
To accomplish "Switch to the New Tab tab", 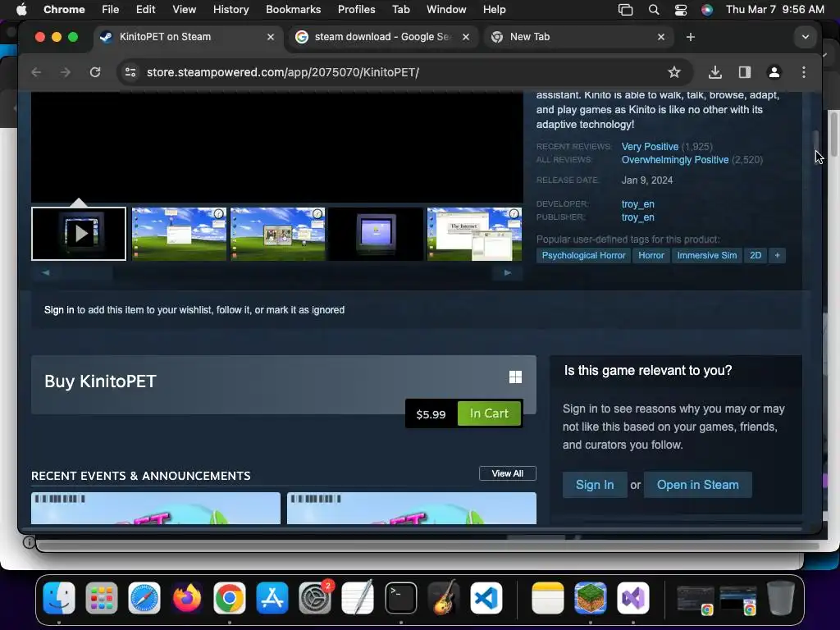I will tap(577, 37).
